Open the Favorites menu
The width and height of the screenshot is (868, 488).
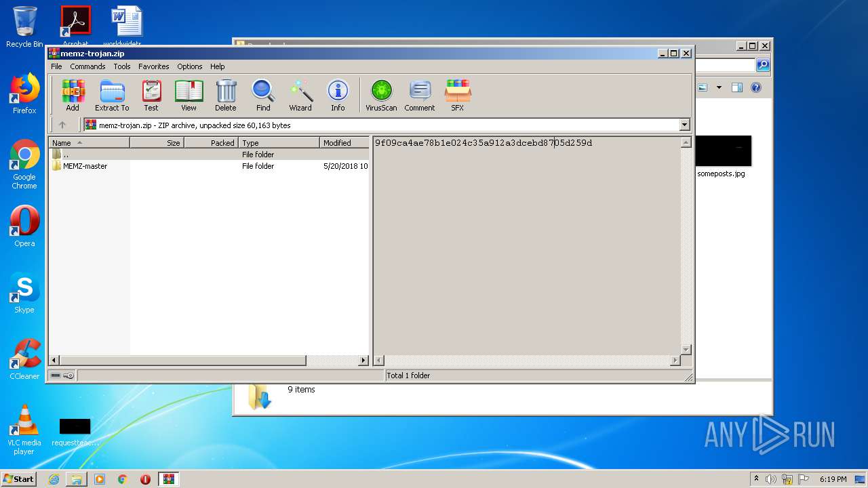[154, 66]
